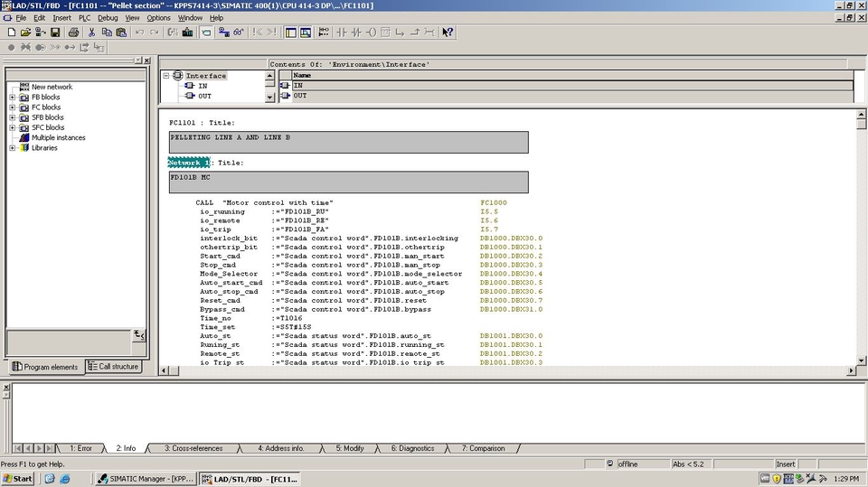This screenshot has width=868, height=487.
Task: Click the New file toolbar icon
Action: point(11,33)
